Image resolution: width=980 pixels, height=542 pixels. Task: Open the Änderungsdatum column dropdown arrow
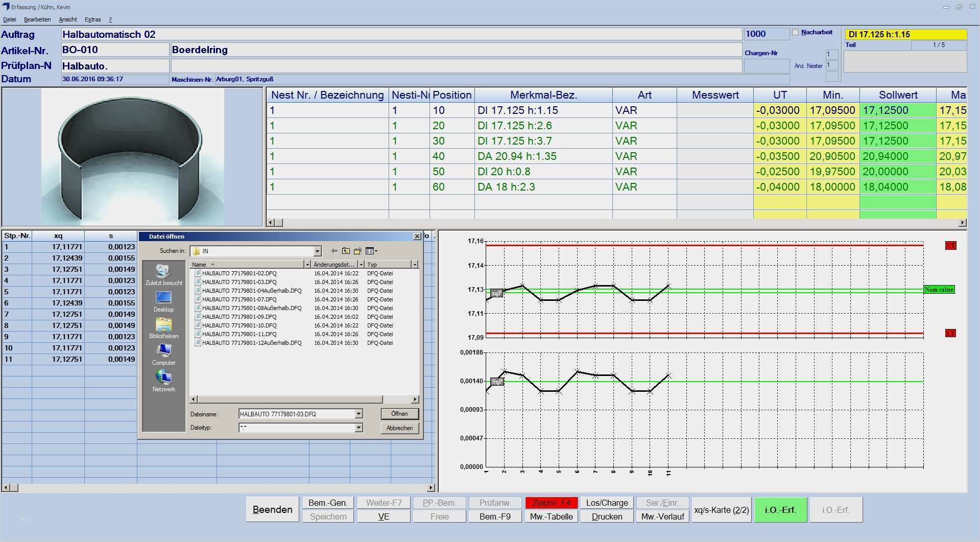(x=361, y=265)
